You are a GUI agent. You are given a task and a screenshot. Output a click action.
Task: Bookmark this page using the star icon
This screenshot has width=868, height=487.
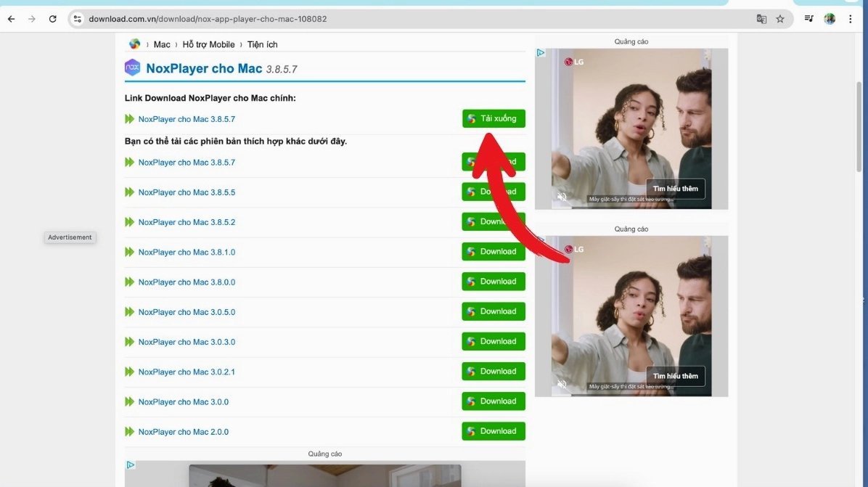coord(779,19)
